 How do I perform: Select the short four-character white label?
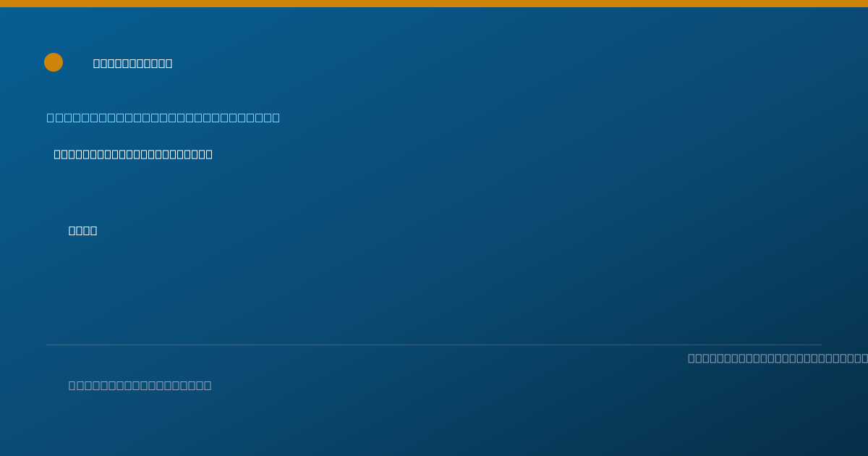click(82, 230)
